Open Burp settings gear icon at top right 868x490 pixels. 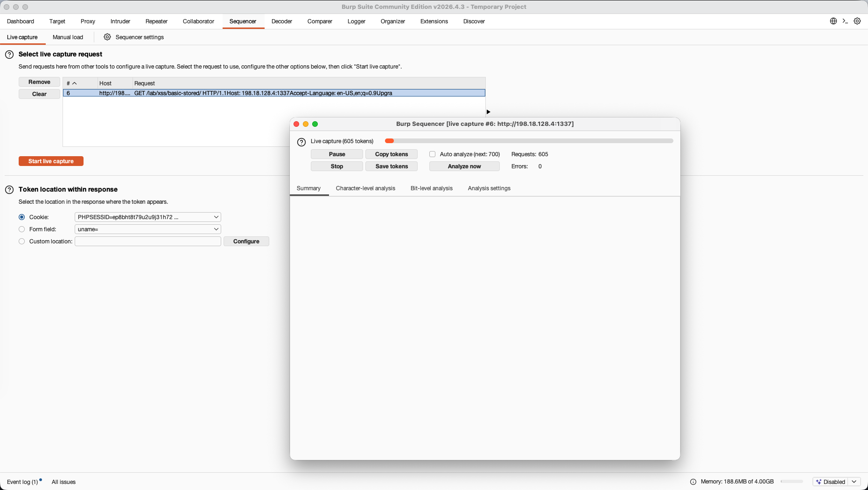[x=857, y=21]
